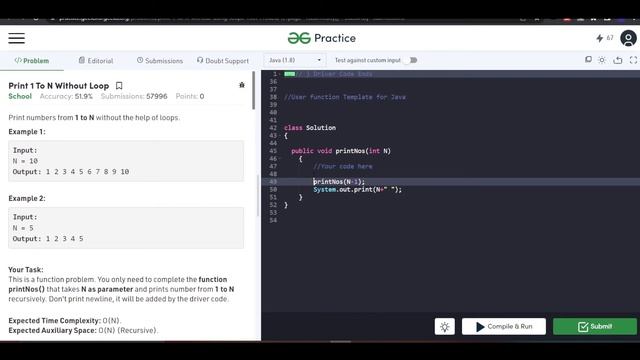640x360 pixels.
Task: Bookmark the Print 1 To N problem
Action: [119, 86]
